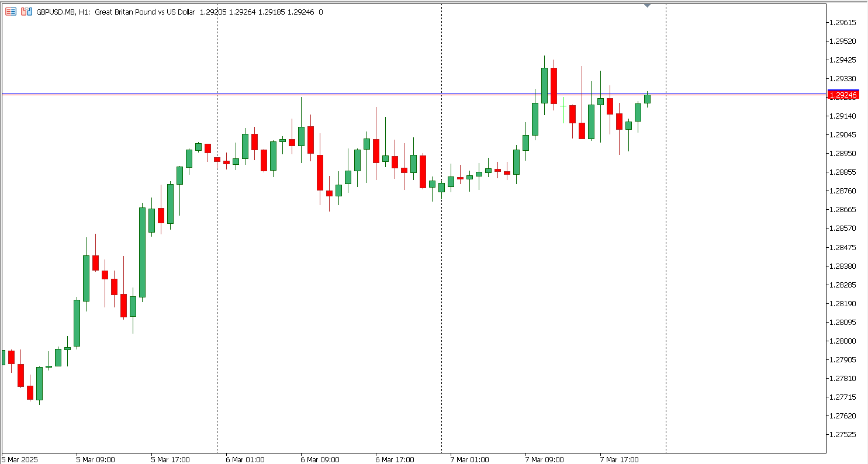Click the 1.27525 price scale label
868x464 pixels.
click(x=842, y=434)
